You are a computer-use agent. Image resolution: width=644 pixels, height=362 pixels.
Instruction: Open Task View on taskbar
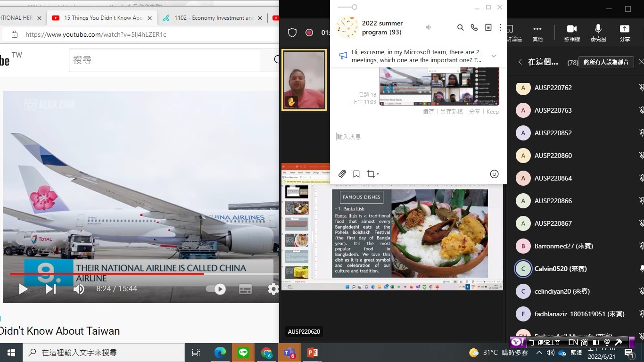coord(196,353)
